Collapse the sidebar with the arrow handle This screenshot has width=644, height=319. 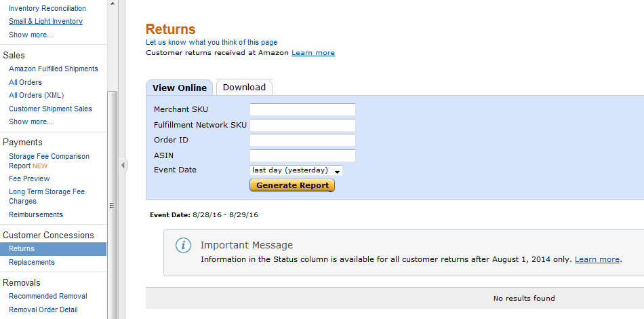tap(123, 165)
